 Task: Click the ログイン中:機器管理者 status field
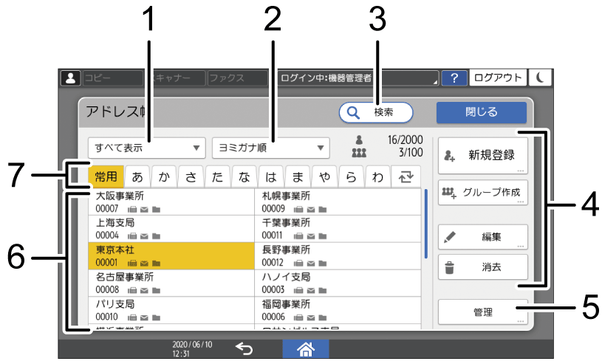(358, 78)
